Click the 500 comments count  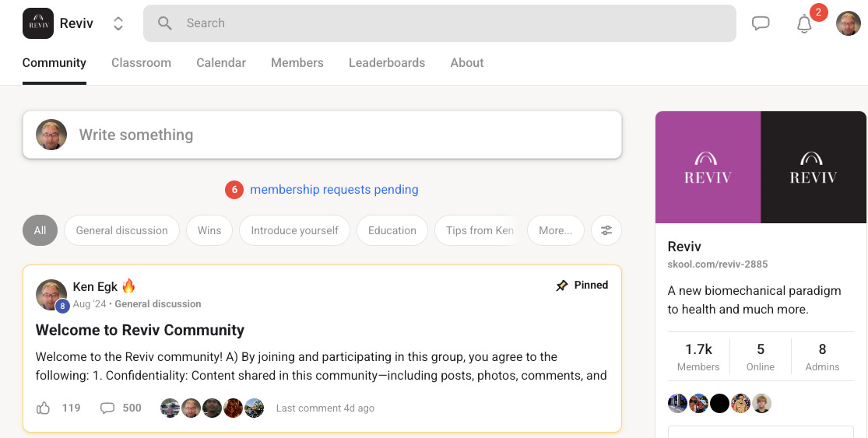[x=132, y=408]
